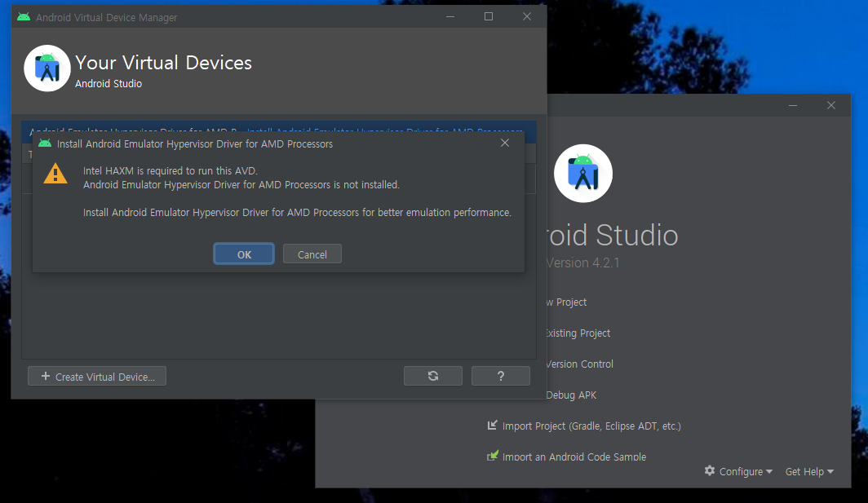Click the 'Your Virtual Devices' heading
Screen dimensions: 868x503
click(163, 63)
